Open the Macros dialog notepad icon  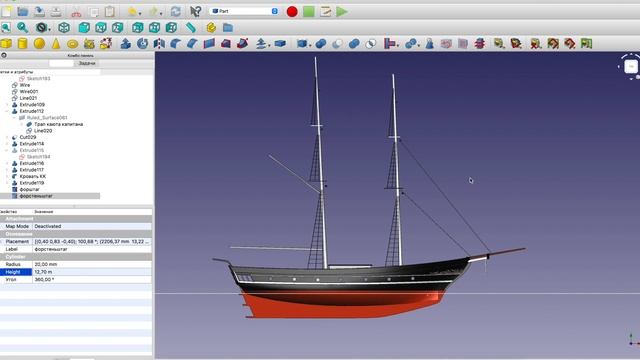tap(325, 12)
